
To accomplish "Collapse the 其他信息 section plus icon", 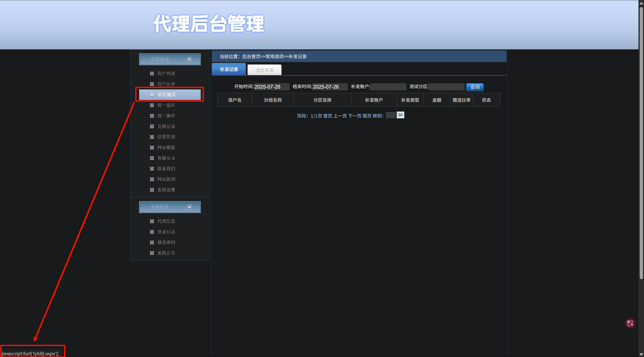I will coord(189,207).
